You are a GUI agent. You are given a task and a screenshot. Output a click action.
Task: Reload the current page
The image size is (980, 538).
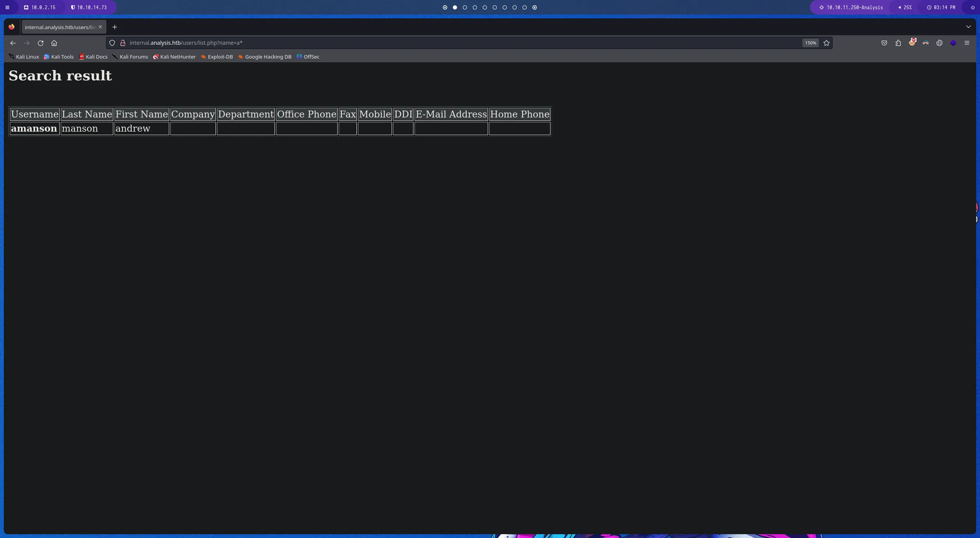(41, 43)
